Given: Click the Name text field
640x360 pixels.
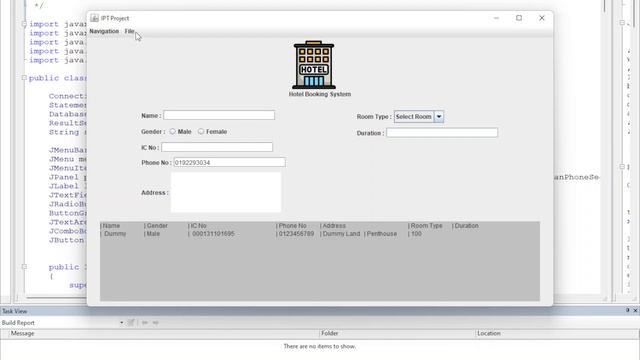Looking at the screenshot, I should (x=219, y=115).
